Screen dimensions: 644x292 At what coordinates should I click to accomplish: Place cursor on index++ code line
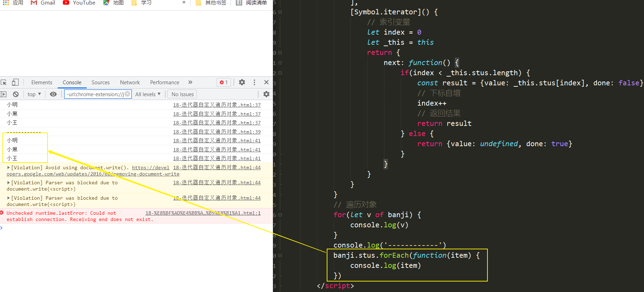432,103
